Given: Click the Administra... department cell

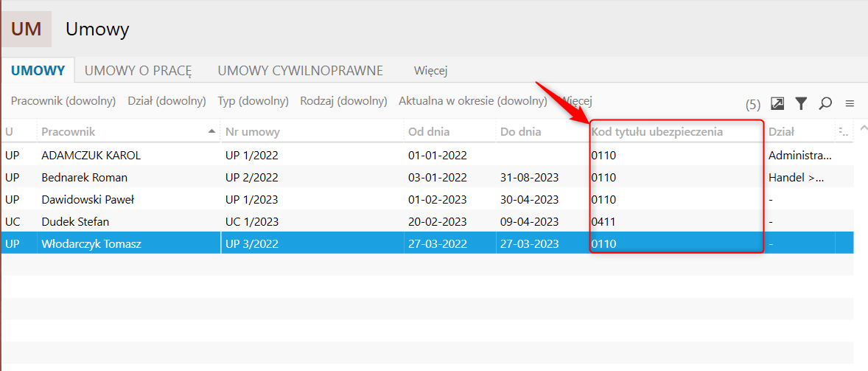Looking at the screenshot, I should 800,156.
